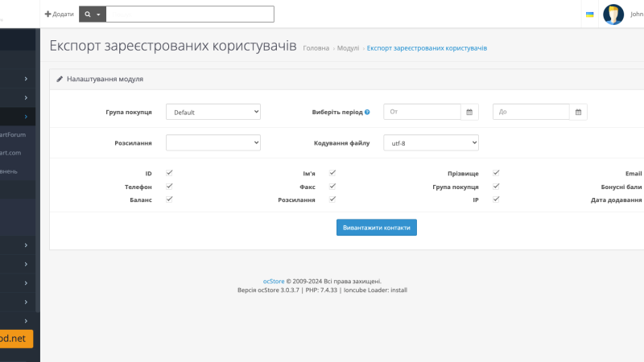Toggle the Прізвище checkbox
This screenshot has height=362, width=644.
(496, 173)
